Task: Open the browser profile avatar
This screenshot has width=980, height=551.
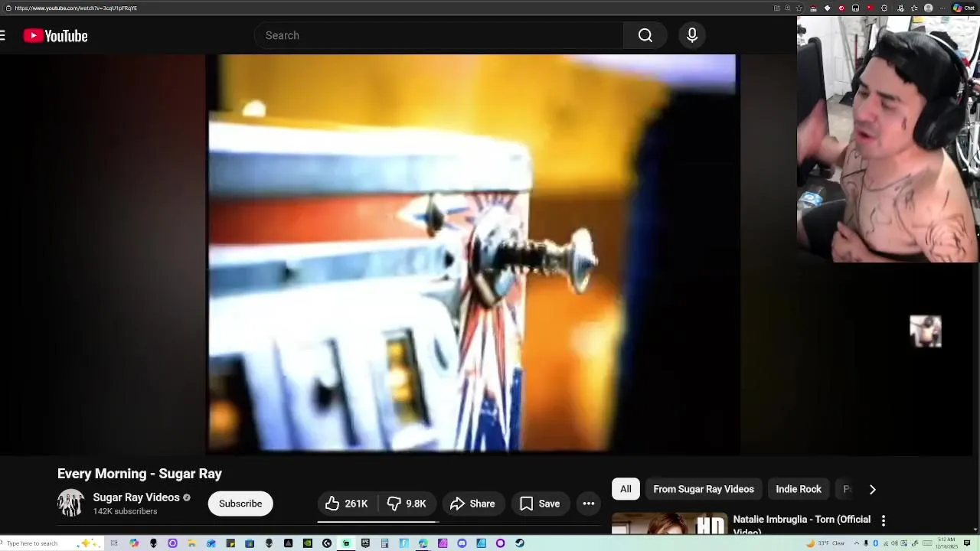Action: pyautogui.click(x=928, y=8)
